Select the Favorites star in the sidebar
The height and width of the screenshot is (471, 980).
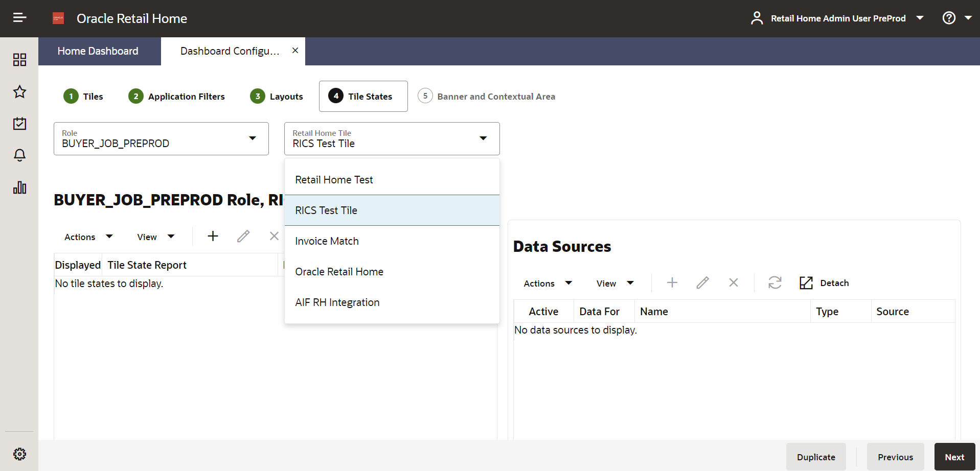coord(19,92)
